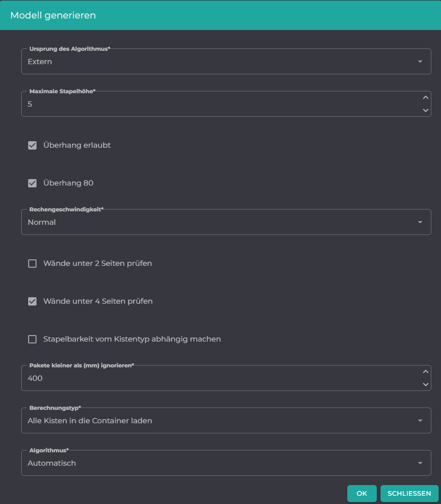
Task: Enable Stapelbarkeit vom Kistentyp abhängig machen
Action: (x=32, y=339)
